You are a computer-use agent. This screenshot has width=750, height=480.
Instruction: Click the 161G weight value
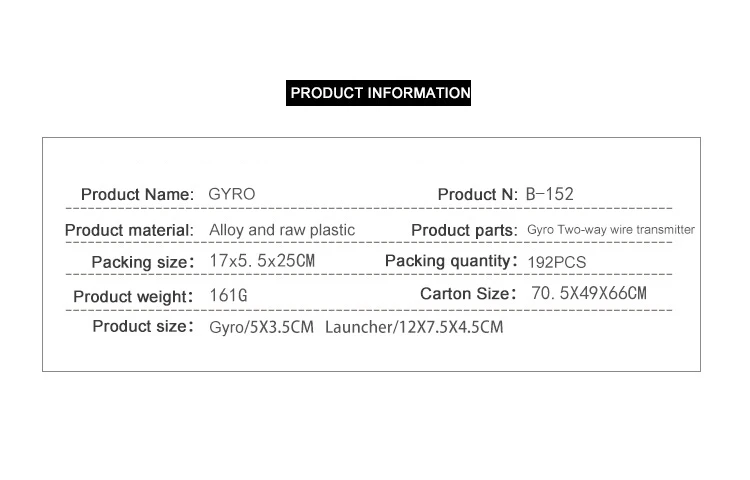pos(229,295)
